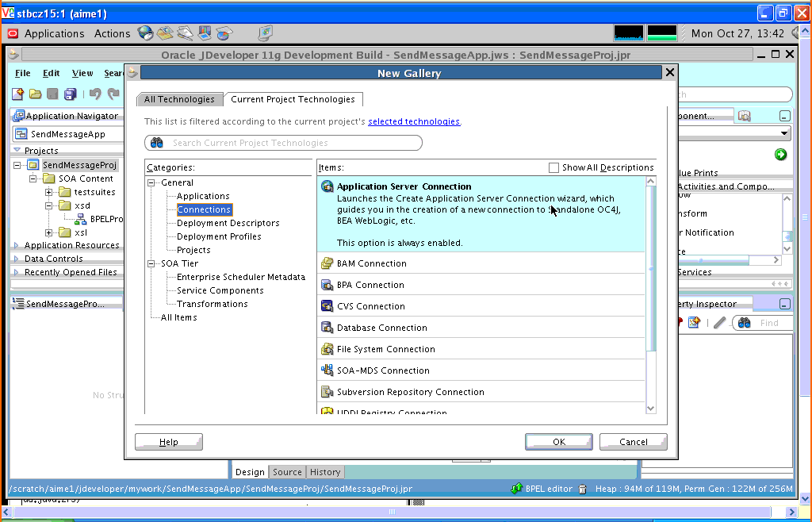
Task: Click the Cancel button
Action: 634,442
